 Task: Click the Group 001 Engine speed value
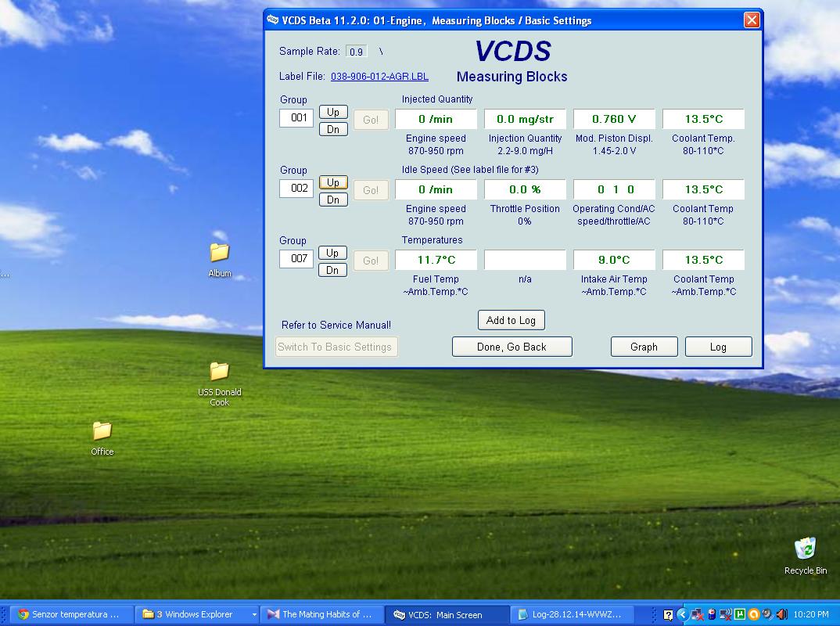[x=436, y=119]
